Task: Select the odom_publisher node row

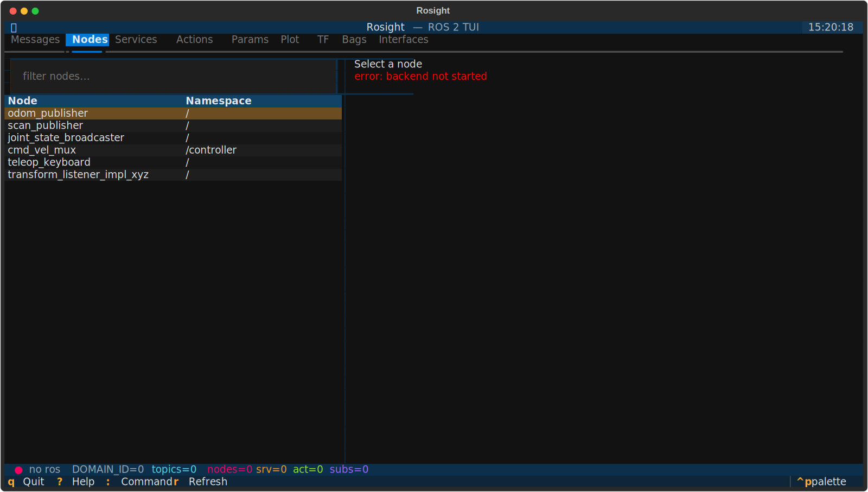Action: (x=173, y=113)
